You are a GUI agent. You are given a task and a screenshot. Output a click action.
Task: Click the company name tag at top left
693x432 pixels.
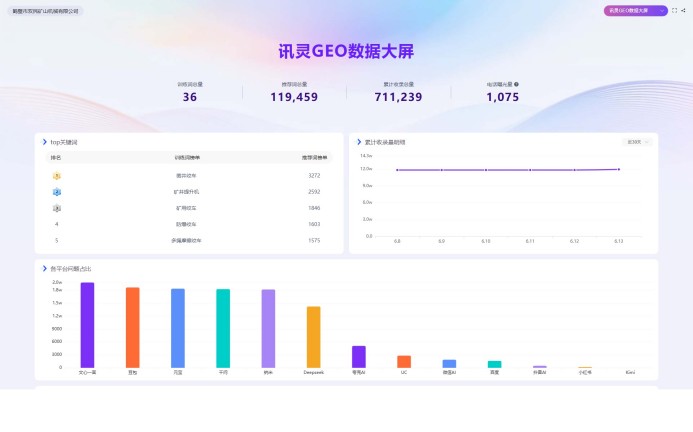click(45, 11)
